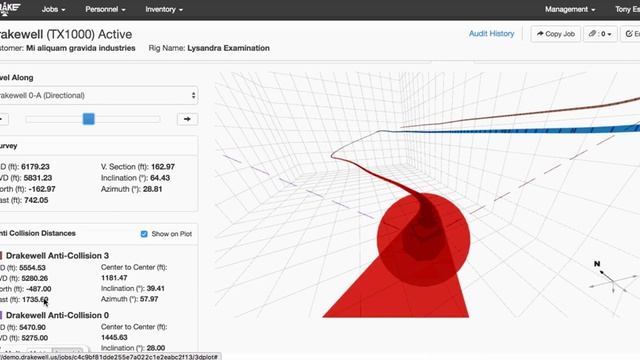
Task: Click the Drakewell logo
Action: (10, 8)
